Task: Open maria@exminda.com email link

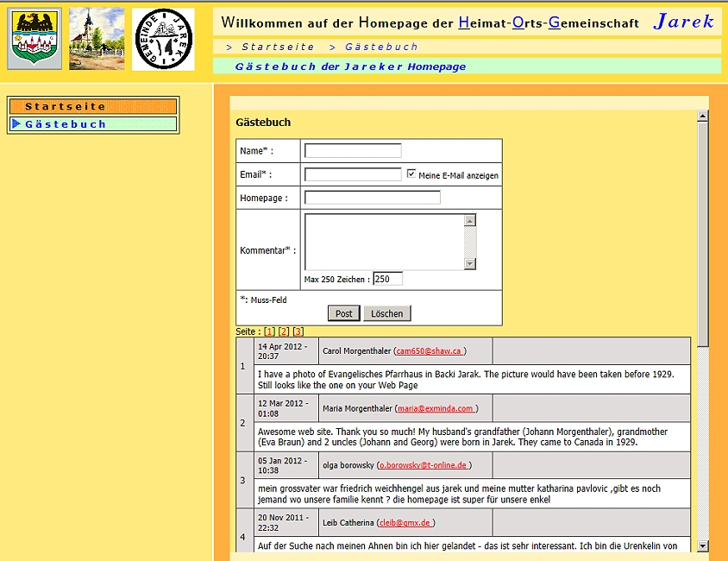Action: tap(436, 409)
